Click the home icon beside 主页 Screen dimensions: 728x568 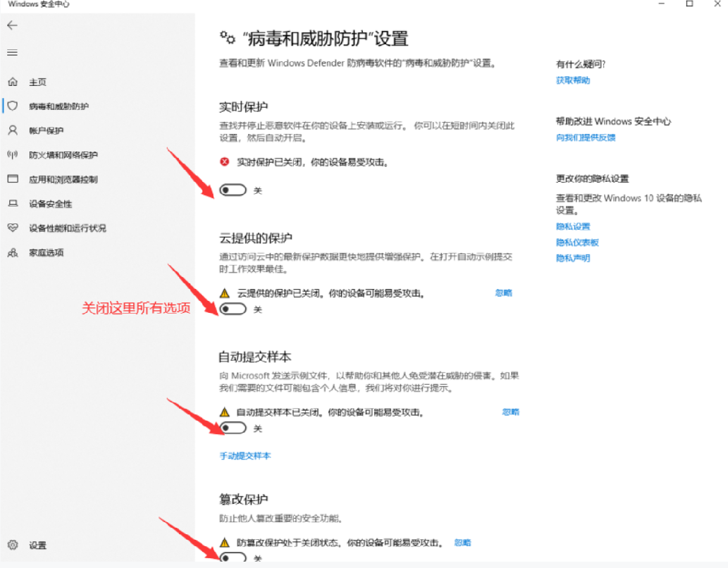click(x=13, y=82)
